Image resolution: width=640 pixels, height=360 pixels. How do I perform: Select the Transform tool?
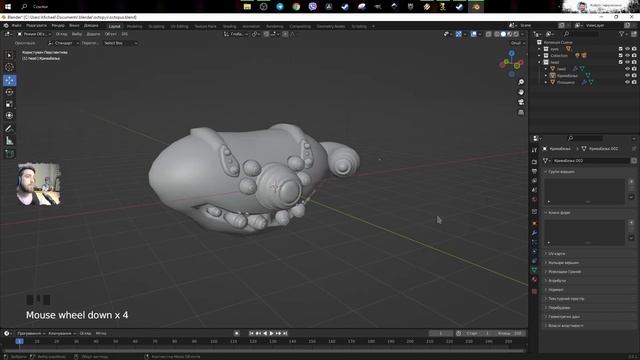pyautogui.click(x=9, y=116)
